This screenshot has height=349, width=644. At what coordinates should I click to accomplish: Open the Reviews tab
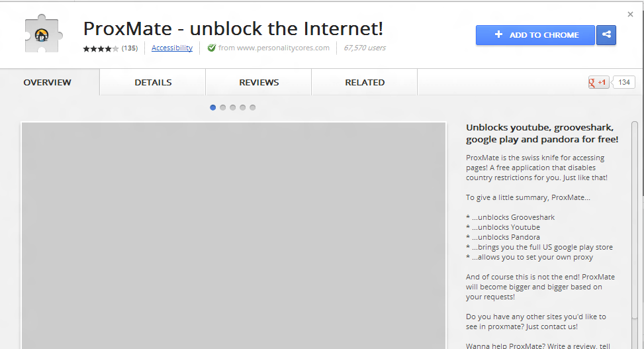tap(259, 82)
